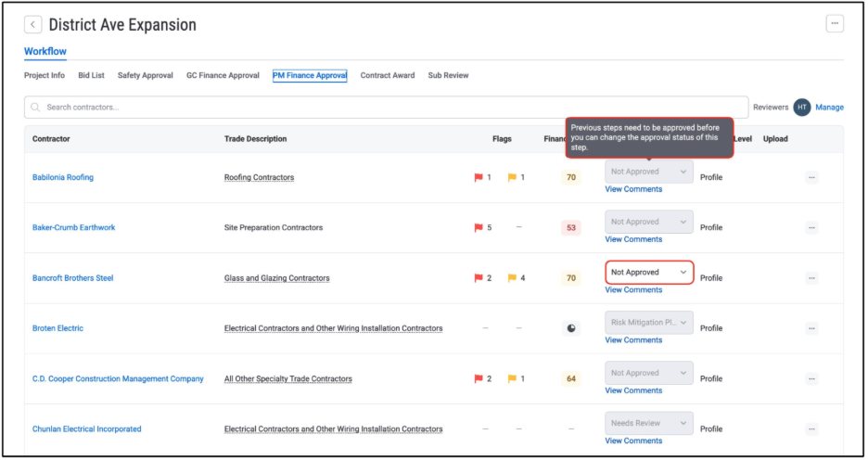Click score badge 70 for Bancroft Brothers Steel

click(x=570, y=278)
